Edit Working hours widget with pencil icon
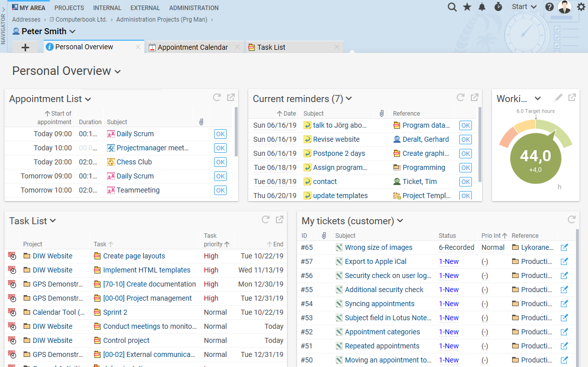 [x=558, y=98]
